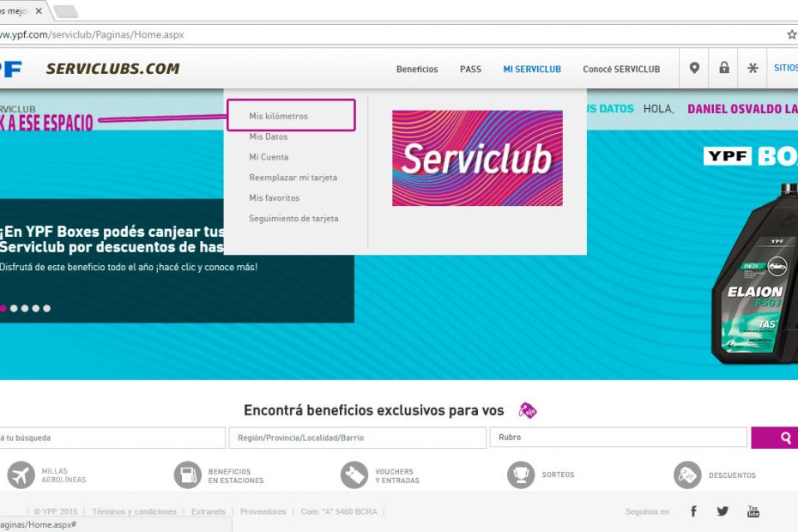Screen dimensions: 798x532
Task: Click 'Disfrutá de este beneficio' promo subtitle
Action: [x=129, y=267]
